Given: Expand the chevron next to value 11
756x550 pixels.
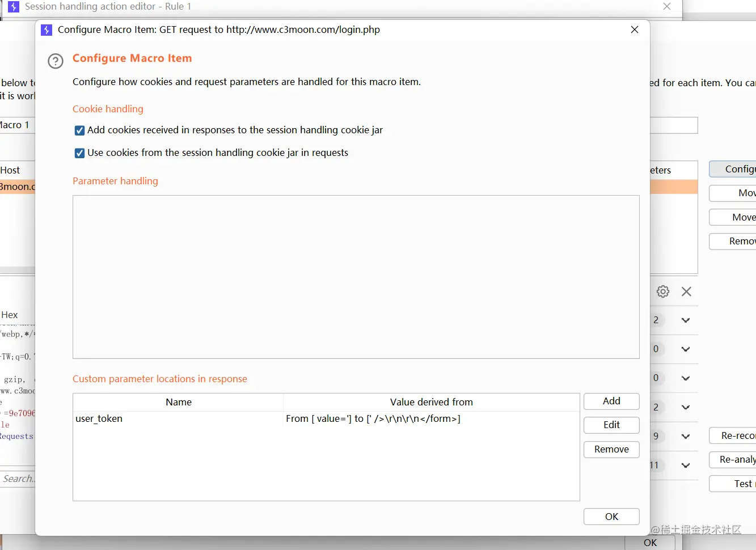Looking at the screenshot, I should coord(686,465).
